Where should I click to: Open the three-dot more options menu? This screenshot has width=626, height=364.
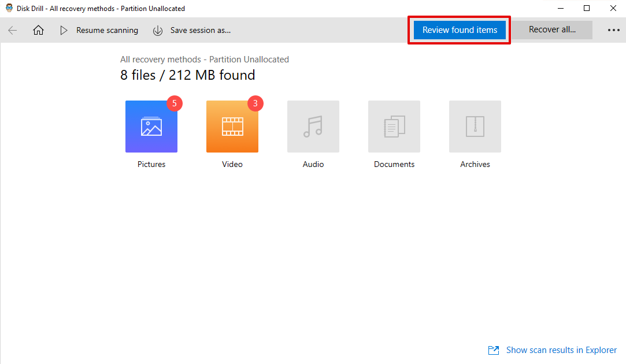[x=614, y=30]
